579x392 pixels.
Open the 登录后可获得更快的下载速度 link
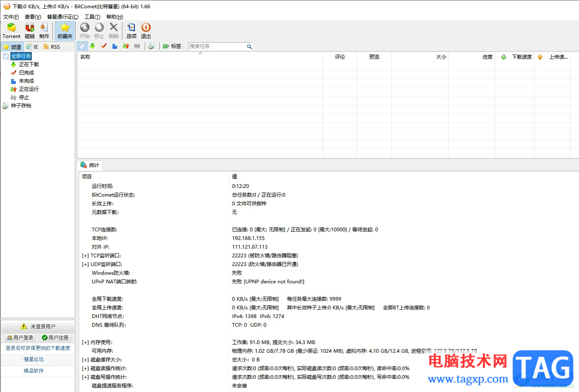[x=38, y=348]
